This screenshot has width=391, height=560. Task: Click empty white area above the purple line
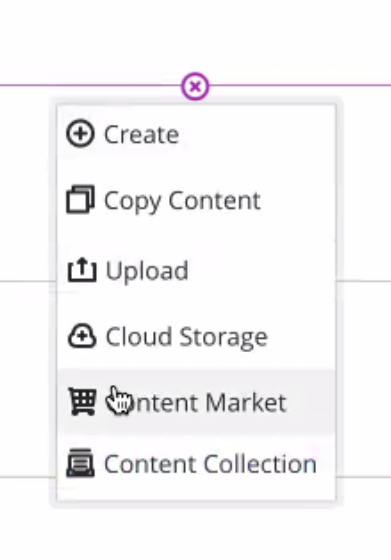click(x=195, y=36)
